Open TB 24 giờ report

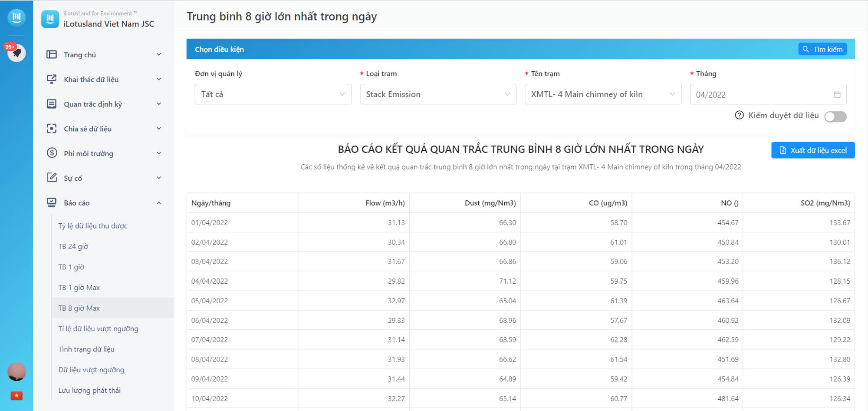coord(73,246)
